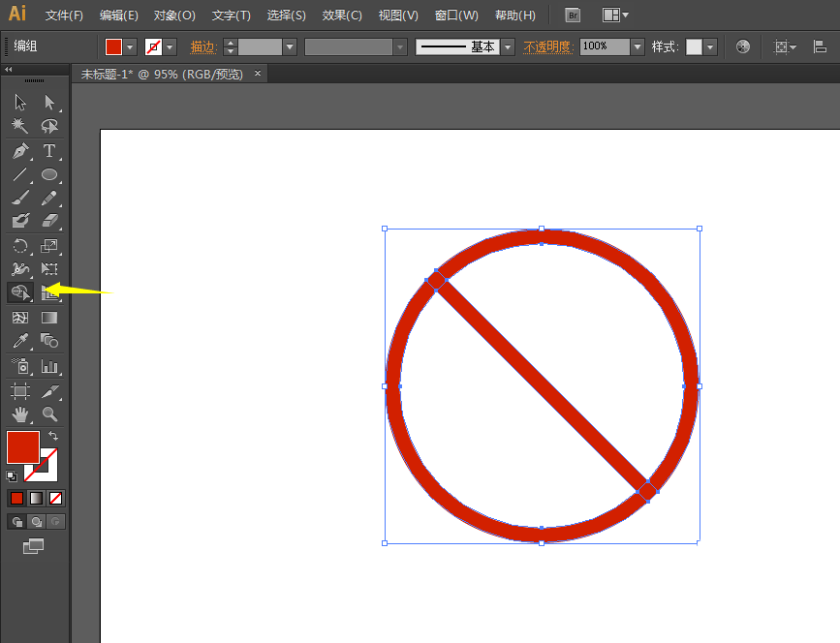The image size is (840, 643).
Task: Swap fill and stroke colors
Action: 53,437
